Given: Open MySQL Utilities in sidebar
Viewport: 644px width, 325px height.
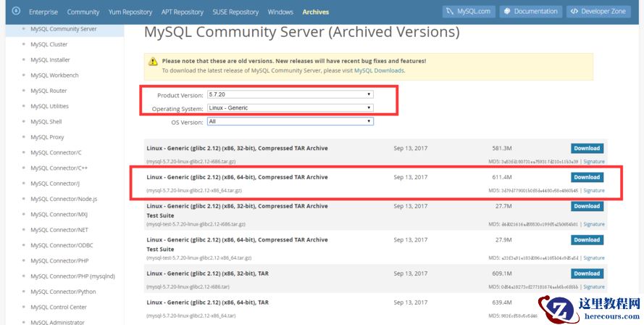Looking at the screenshot, I should click(49, 106).
